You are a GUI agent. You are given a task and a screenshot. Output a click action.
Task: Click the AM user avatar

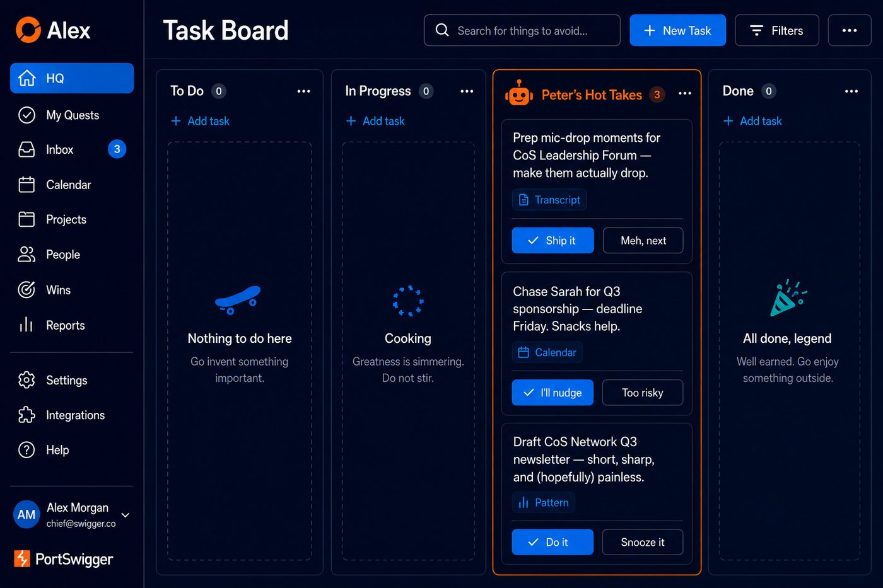26,515
